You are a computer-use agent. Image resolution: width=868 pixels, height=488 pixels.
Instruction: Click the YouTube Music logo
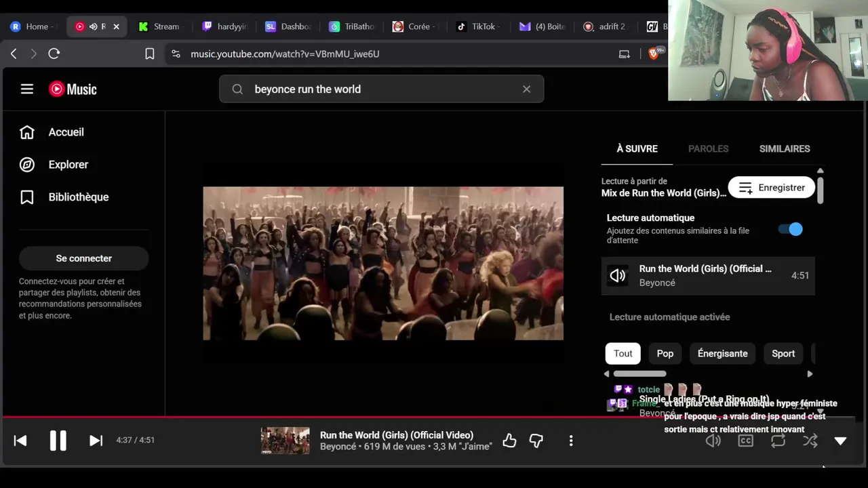click(73, 89)
